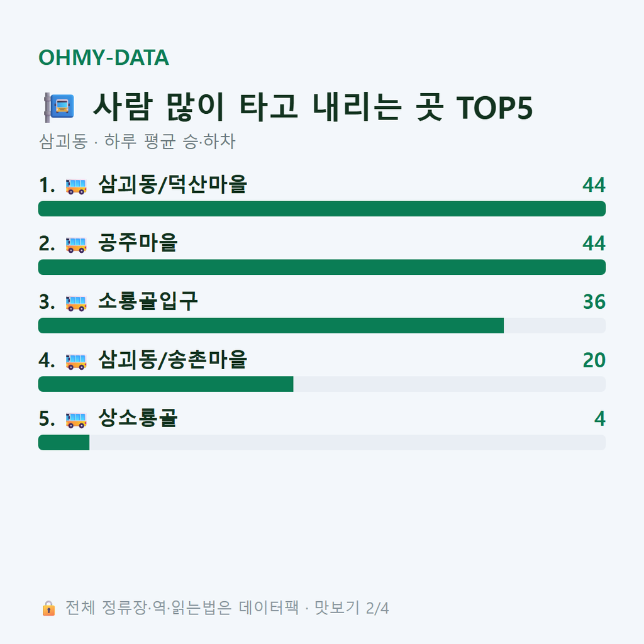
Task: Click the headline 사람 많이 타고 내리는 곳 TOP5
Action: pyautogui.click(x=313, y=107)
